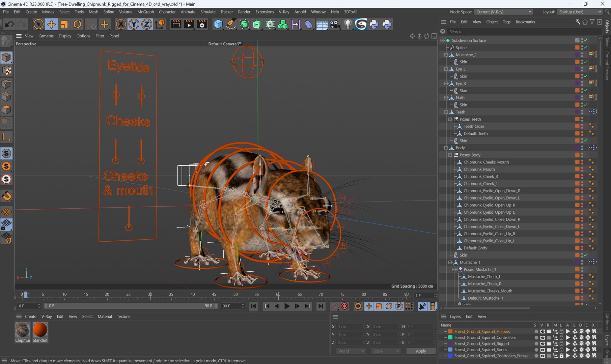Viewport: 611px width, 364px height.
Task: Click the Render View clapperboard icon
Action: 176,24
